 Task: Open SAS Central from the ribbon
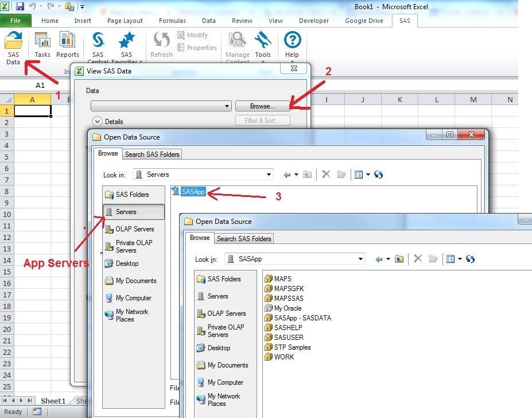[x=98, y=47]
